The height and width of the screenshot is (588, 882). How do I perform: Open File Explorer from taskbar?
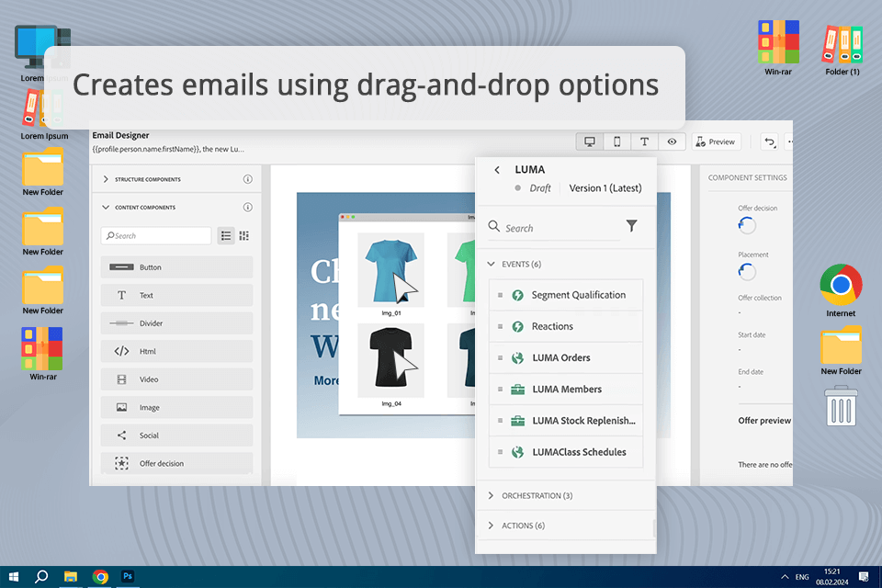(71, 577)
